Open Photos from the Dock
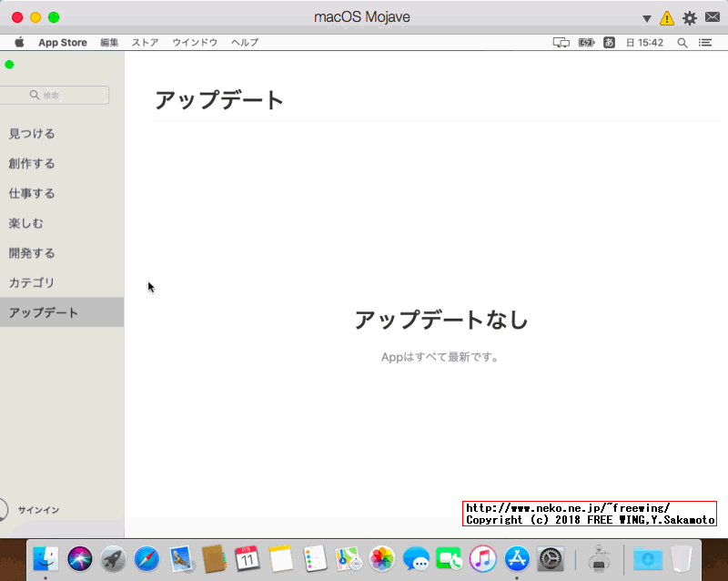The image size is (728, 581). point(382,560)
